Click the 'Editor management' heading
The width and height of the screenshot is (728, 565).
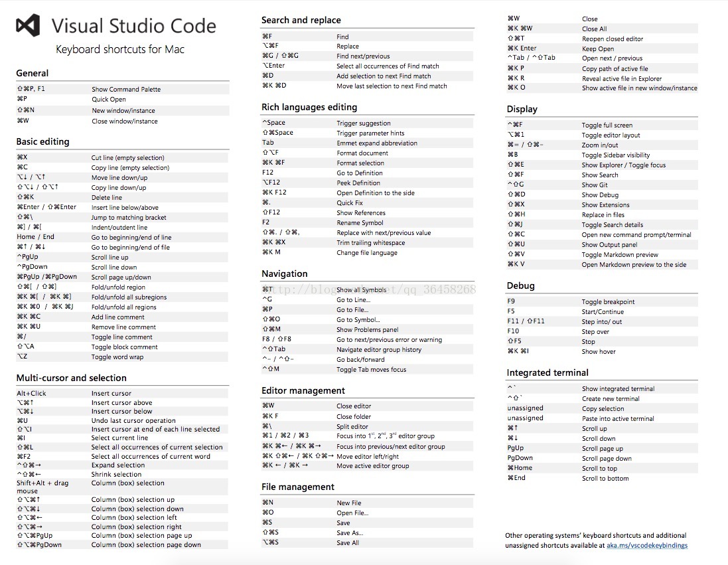click(303, 390)
